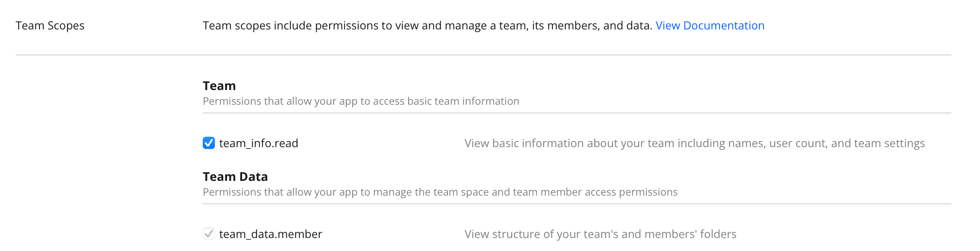
Task: Click the bold Team heading
Action: (219, 86)
